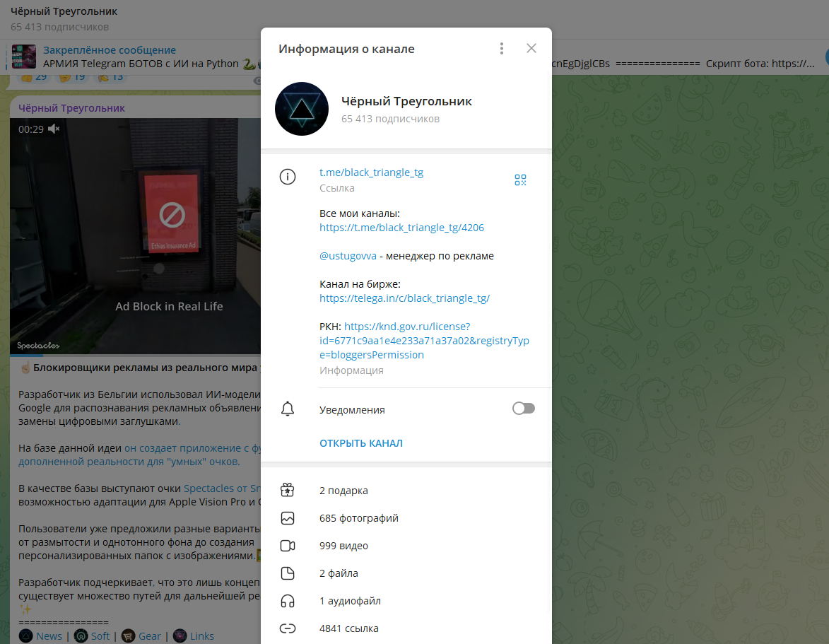Click the pinned message thumbnail image
This screenshot has height=644, width=829.
[24, 57]
